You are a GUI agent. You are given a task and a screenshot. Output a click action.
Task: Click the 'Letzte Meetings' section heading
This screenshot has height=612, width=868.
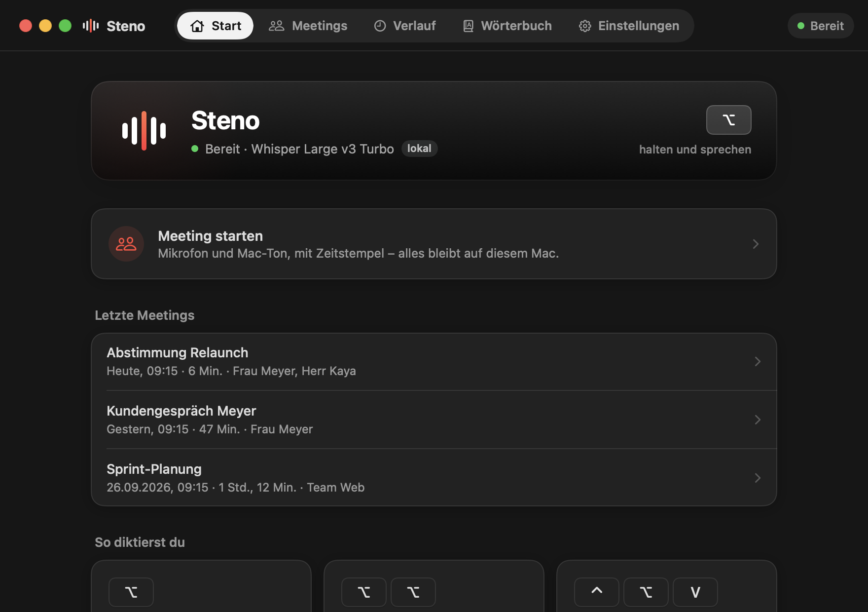pyautogui.click(x=145, y=315)
